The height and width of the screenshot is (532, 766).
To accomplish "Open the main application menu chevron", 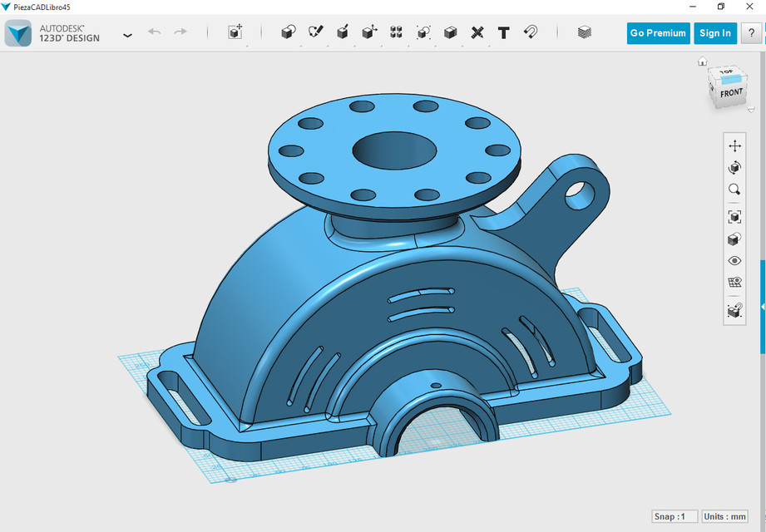I will coord(127,36).
